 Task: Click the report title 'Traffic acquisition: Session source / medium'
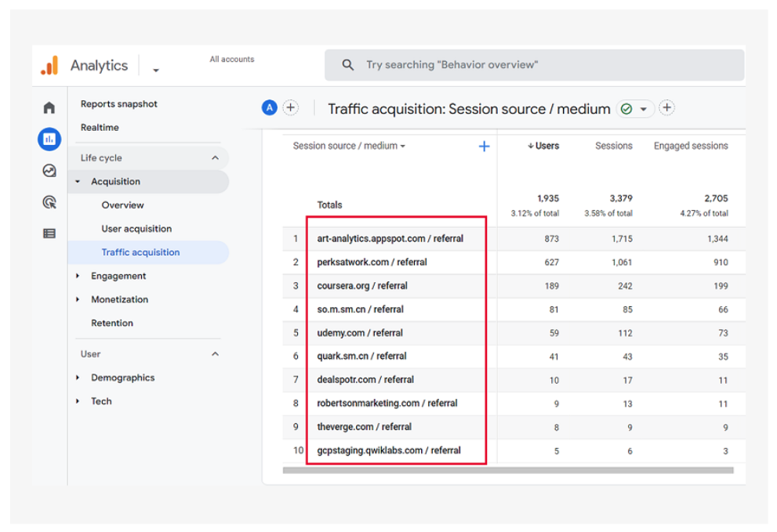(x=469, y=109)
